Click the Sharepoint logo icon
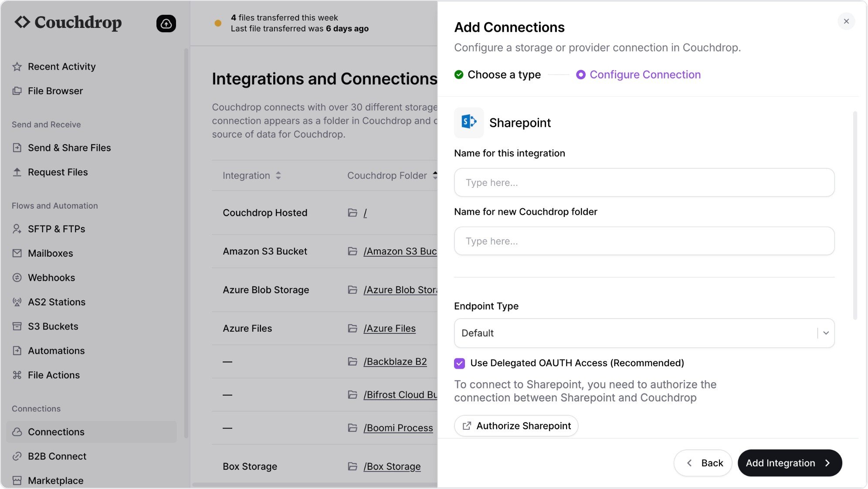The height and width of the screenshot is (489, 868). pyautogui.click(x=469, y=122)
